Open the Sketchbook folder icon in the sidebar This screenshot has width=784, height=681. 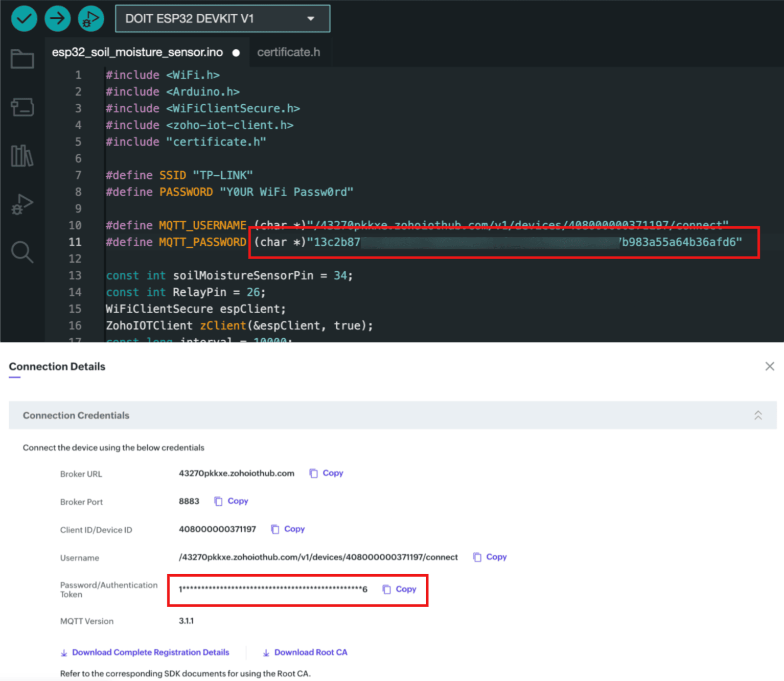click(22, 59)
